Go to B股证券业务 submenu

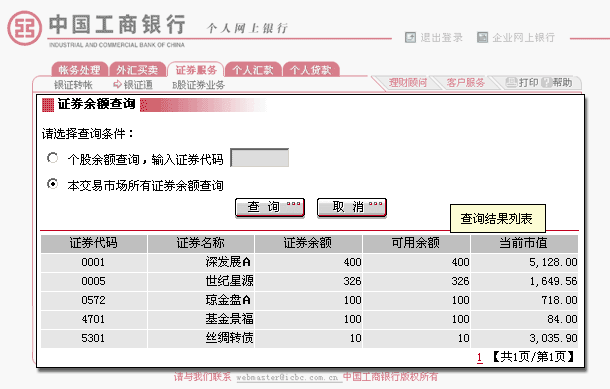click(198, 85)
